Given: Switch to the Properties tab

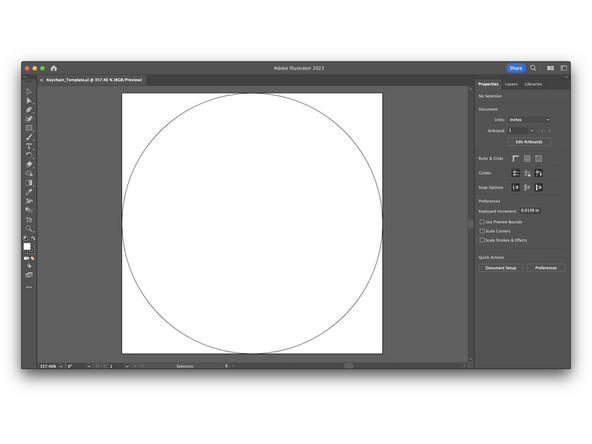Looking at the screenshot, I should pos(488,84).
